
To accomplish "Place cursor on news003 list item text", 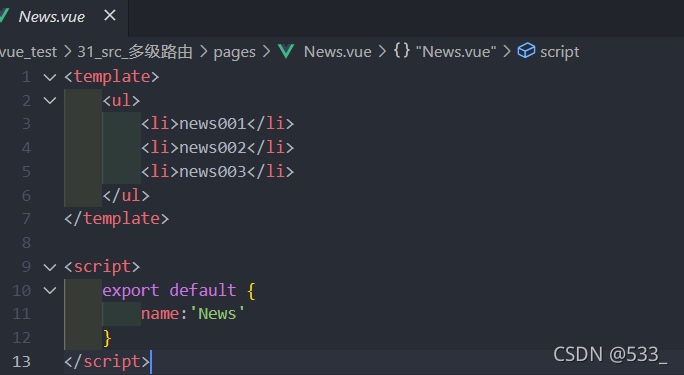I will tap(213, 171).
